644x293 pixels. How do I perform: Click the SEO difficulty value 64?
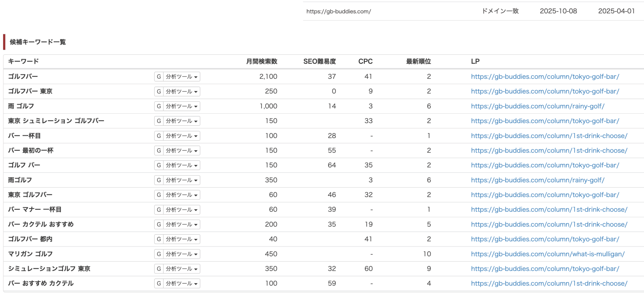pyautogui.click(x=332, y=165)
